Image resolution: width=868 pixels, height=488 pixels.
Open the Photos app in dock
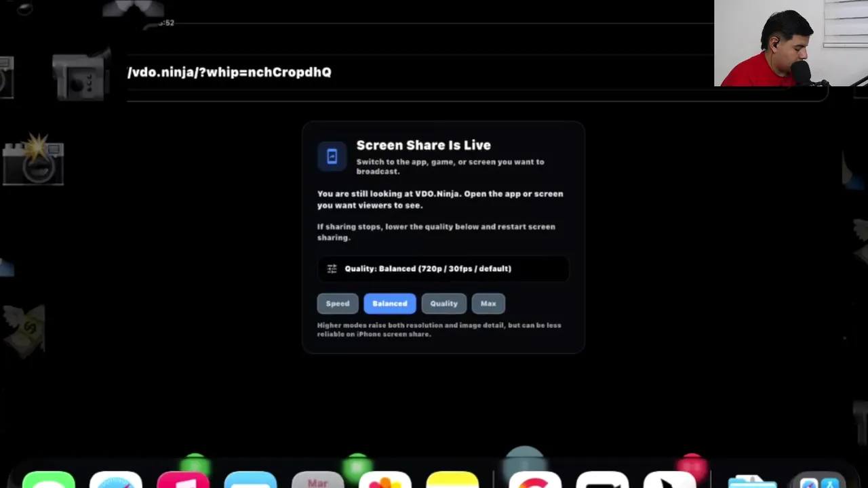[x=384, y=480]
